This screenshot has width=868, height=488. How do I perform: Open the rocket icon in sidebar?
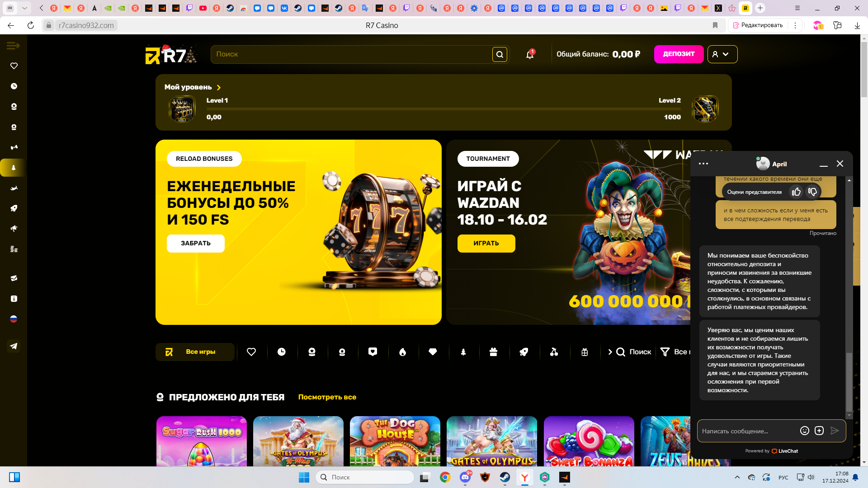14,208
